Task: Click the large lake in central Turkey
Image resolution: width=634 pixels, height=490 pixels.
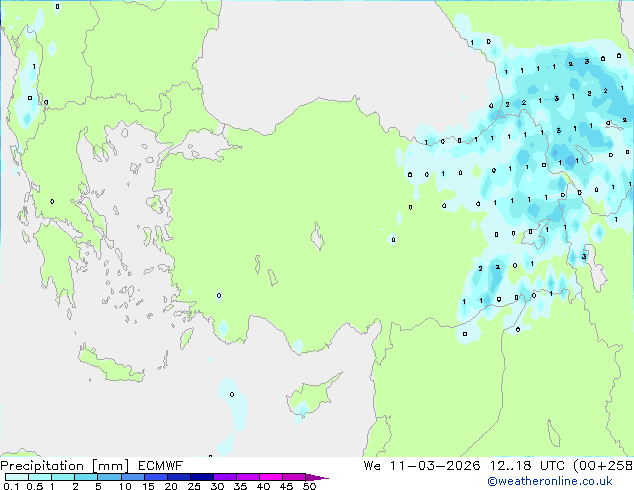Action: click(x=317, y=237)
